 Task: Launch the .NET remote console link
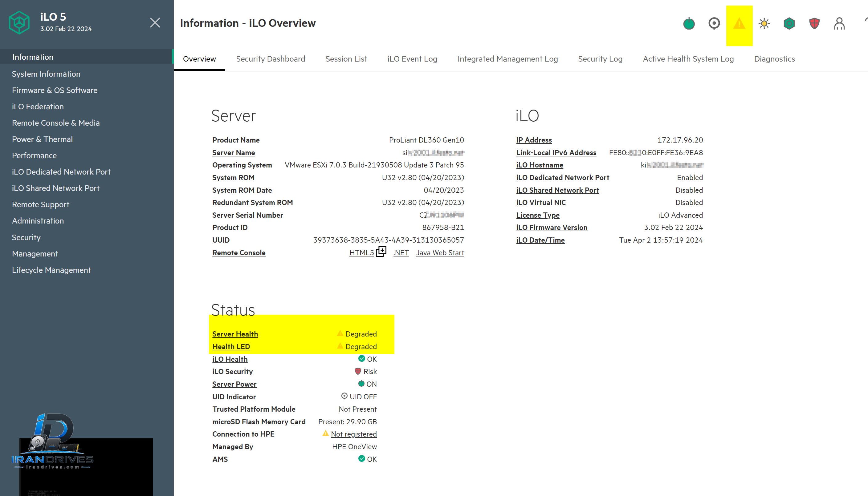pos(401,253)
